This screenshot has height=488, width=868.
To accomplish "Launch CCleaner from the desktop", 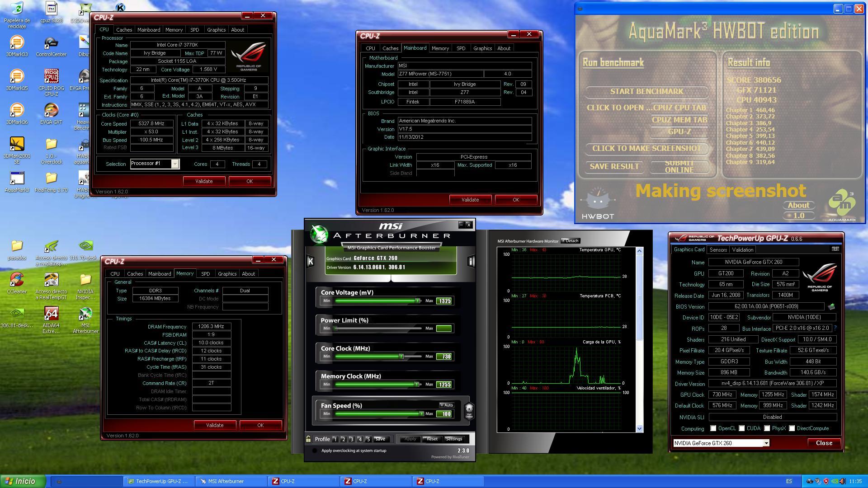I will [x=17, y=283].
